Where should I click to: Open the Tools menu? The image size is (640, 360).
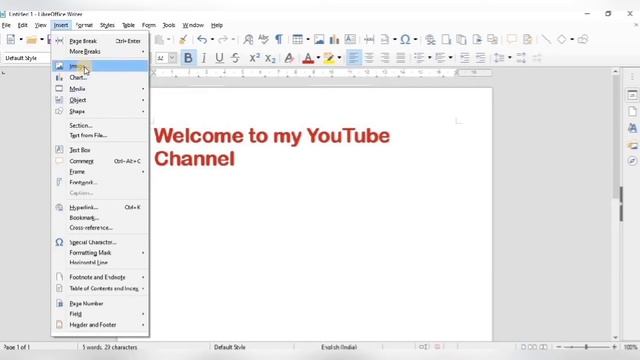click(169, 25)
